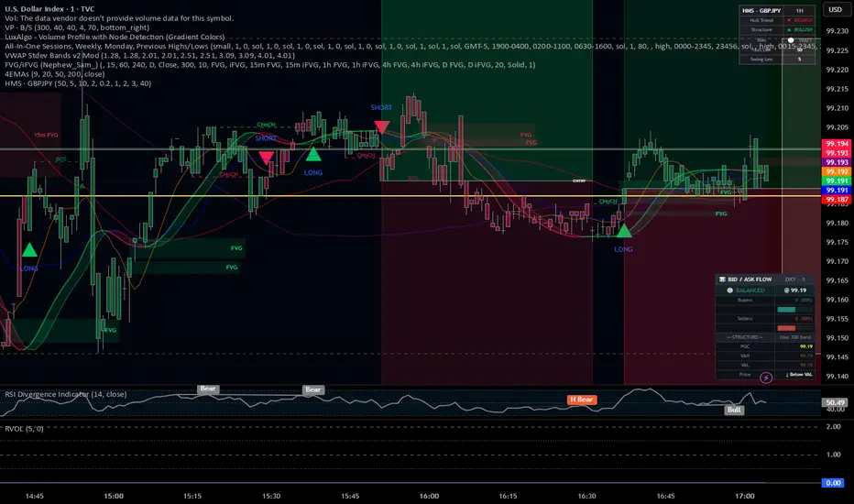Screen dimensions: 854x504
Task: Select the LuxAlgo Volume Profile indicator legend
Action: pos(115,37)
